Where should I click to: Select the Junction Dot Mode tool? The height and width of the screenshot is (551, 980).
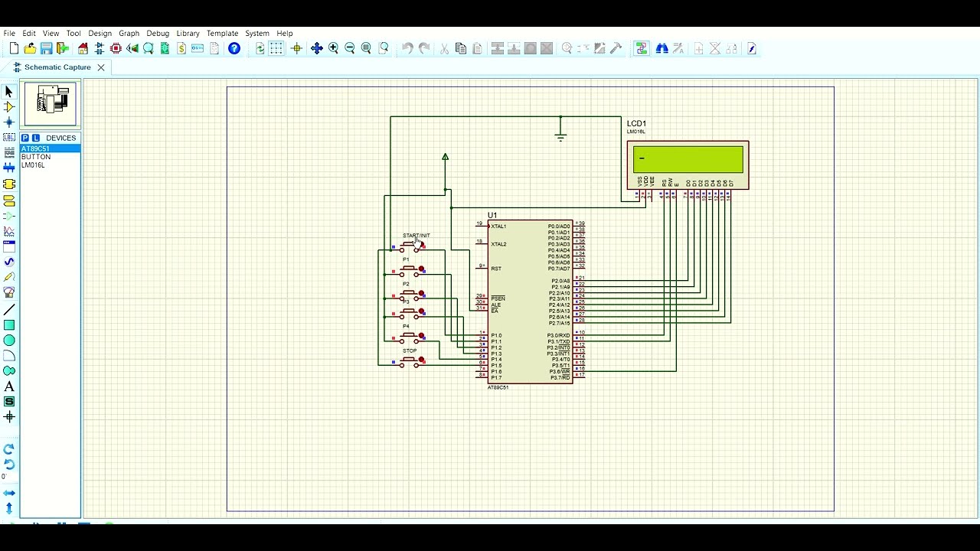pyautogui.click(x=9, y=122)
